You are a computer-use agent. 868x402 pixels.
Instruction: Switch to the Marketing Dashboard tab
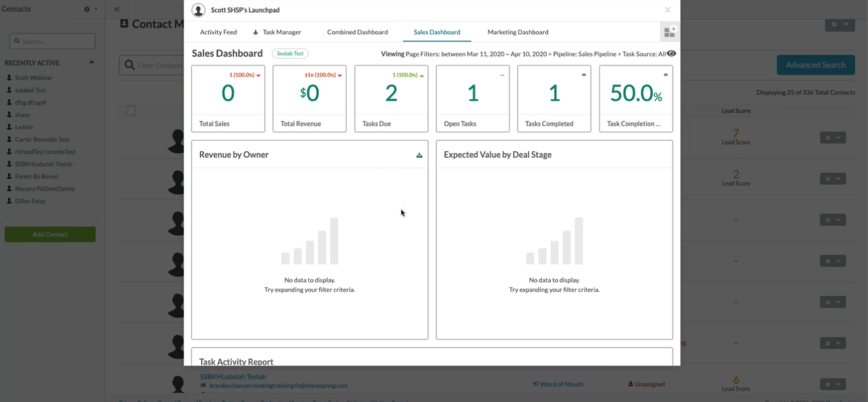pyautogui.click(x=517, y=32)
